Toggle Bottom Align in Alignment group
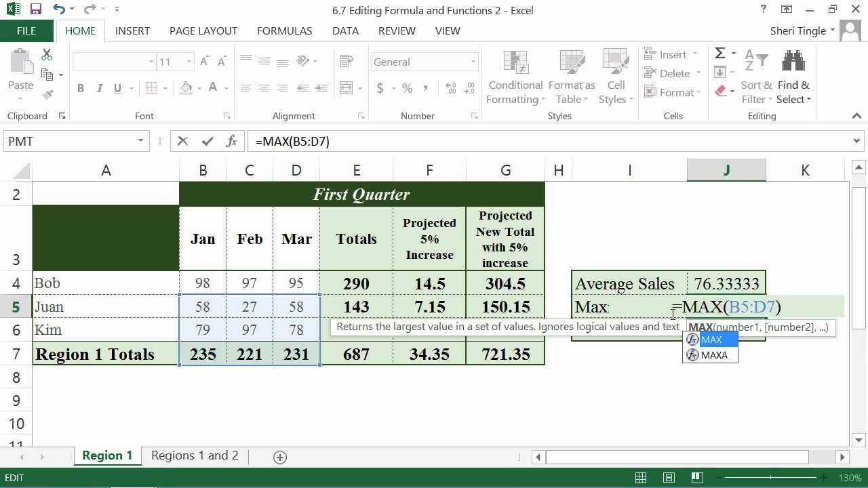 pyautogui.click(x=283, y=62)
